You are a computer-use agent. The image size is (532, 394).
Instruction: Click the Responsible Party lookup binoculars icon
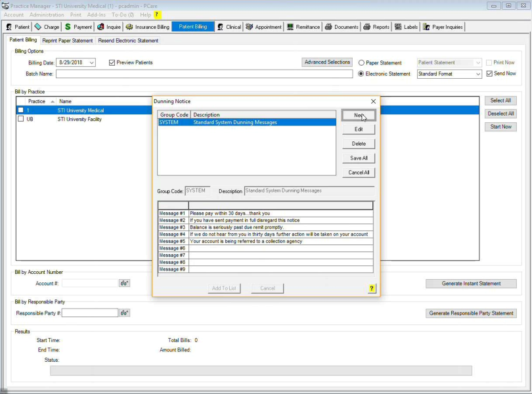coord(124,313)
